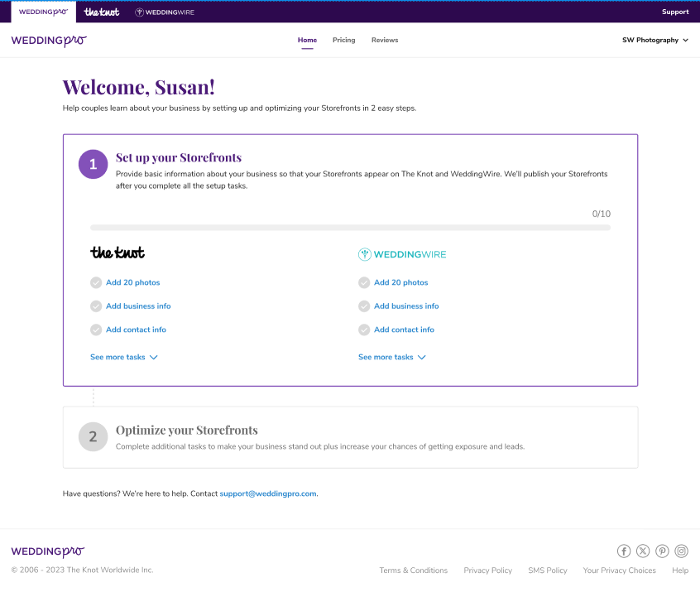The width and height of the screenshot is (700, 592).
Task: Click the WeddingWire logo in Storefronts card
Action: point(402,254)
